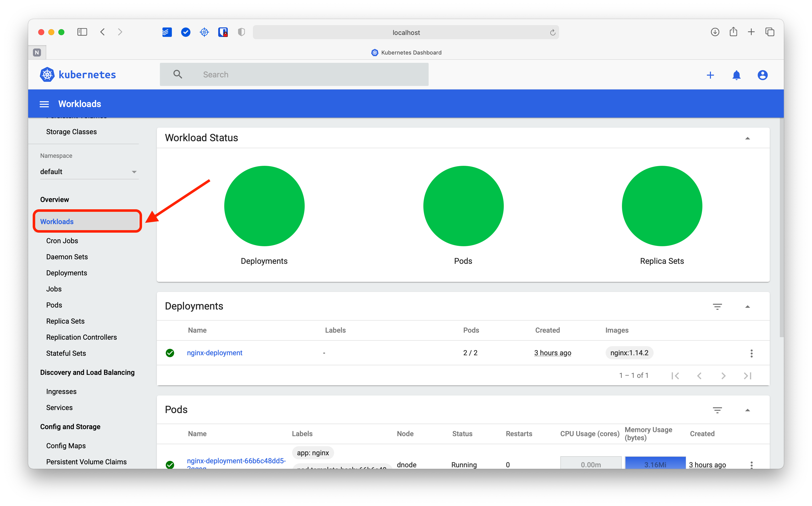Screen dimensions: 812x506
Task: Open the Namespace default dropdown
Action: (x=89, y=172)
